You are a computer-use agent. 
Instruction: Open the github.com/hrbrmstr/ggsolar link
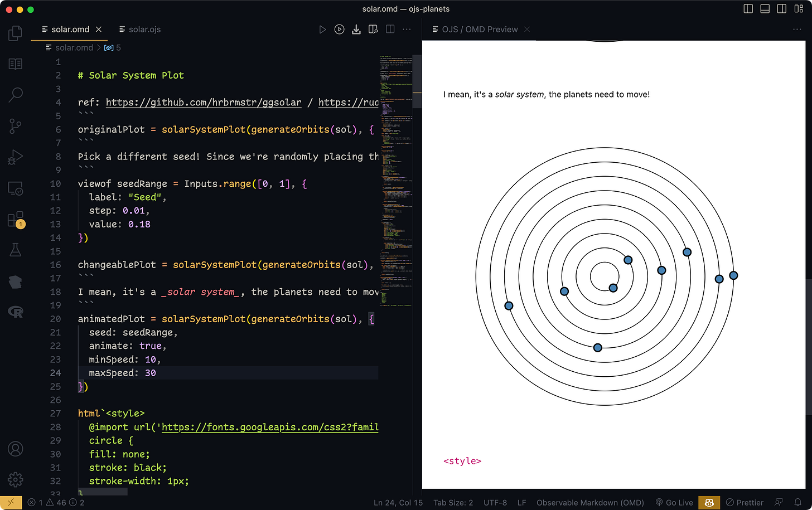point(204,103)
